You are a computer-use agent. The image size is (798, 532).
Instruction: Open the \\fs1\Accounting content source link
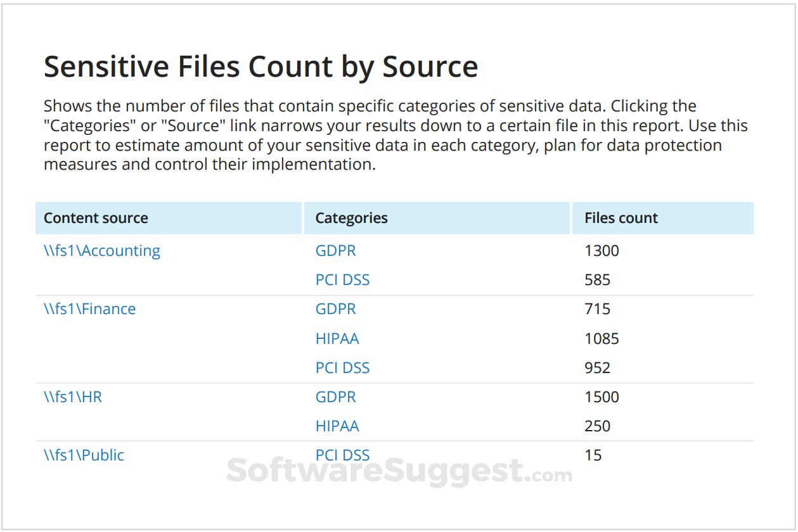pyautogui.click(x=101, y=251)
